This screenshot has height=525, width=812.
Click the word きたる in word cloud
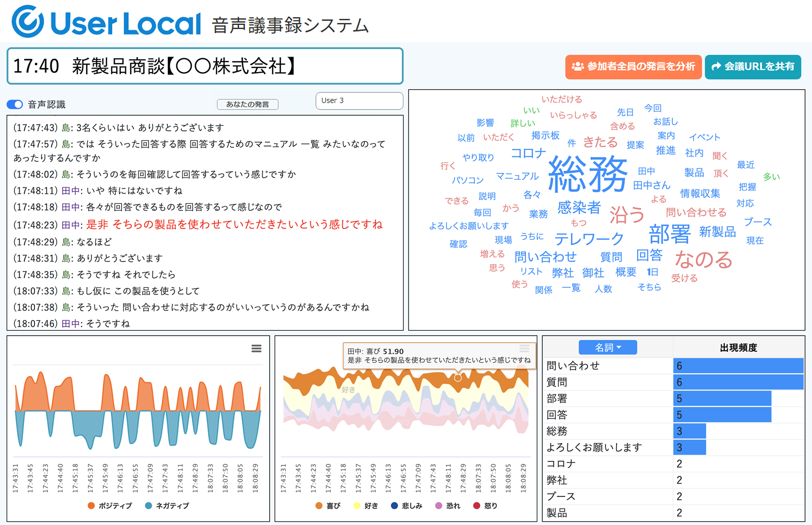coord(600,142)
